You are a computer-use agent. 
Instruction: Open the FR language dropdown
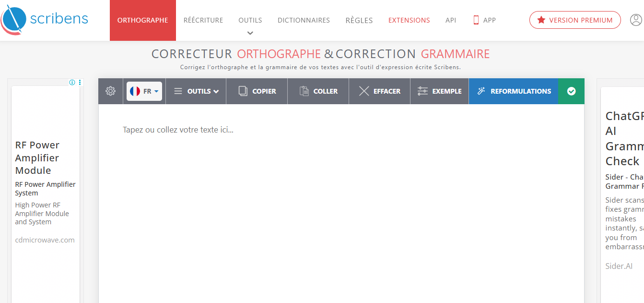144,91
